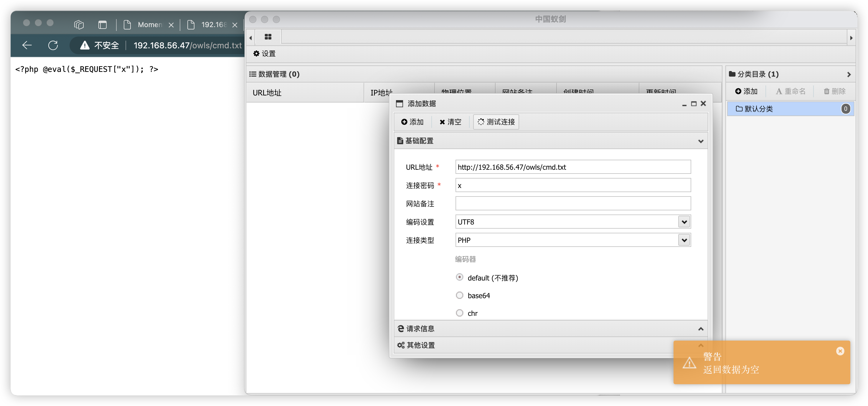Click the warning triangle icon in notification
Viewport: 868px width, 406px height.
[x=689, y=363]
